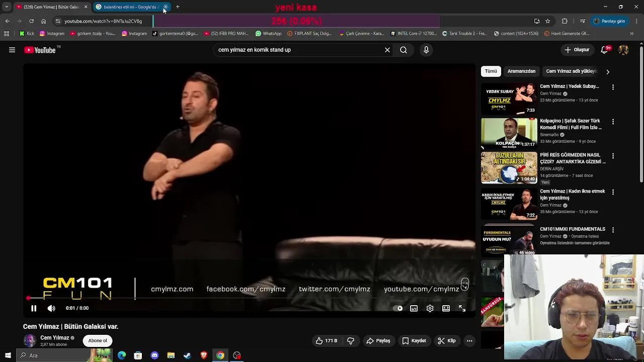Clear the YouTube search box text
Screen dimensions: 644x362
pos(387,50)
